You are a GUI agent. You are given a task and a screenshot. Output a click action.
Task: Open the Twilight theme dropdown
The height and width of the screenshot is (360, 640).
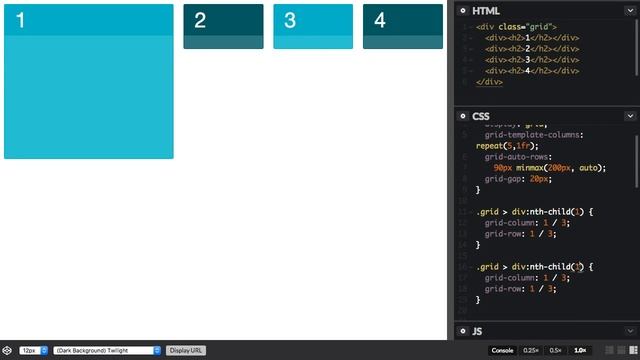point(107,350)
